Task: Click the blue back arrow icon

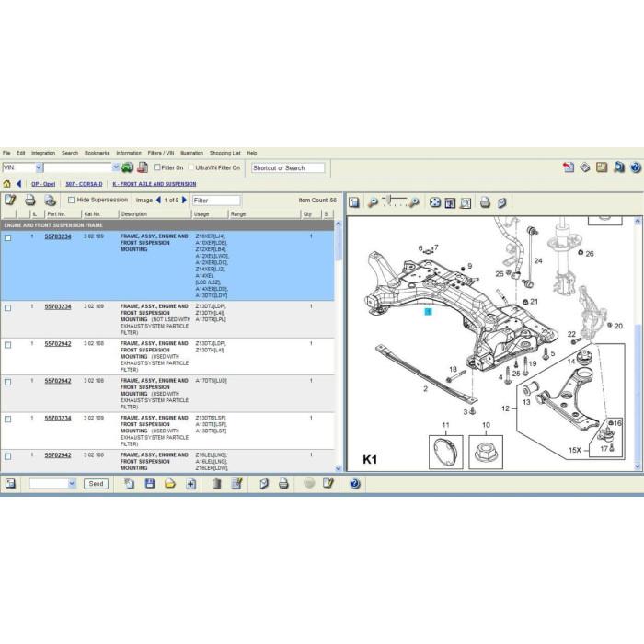Action: click(19, 184)
